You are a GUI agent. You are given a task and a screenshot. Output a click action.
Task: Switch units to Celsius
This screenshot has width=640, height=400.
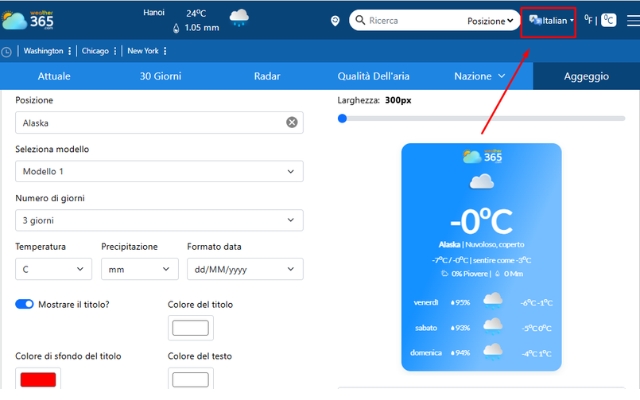(609, 20)
